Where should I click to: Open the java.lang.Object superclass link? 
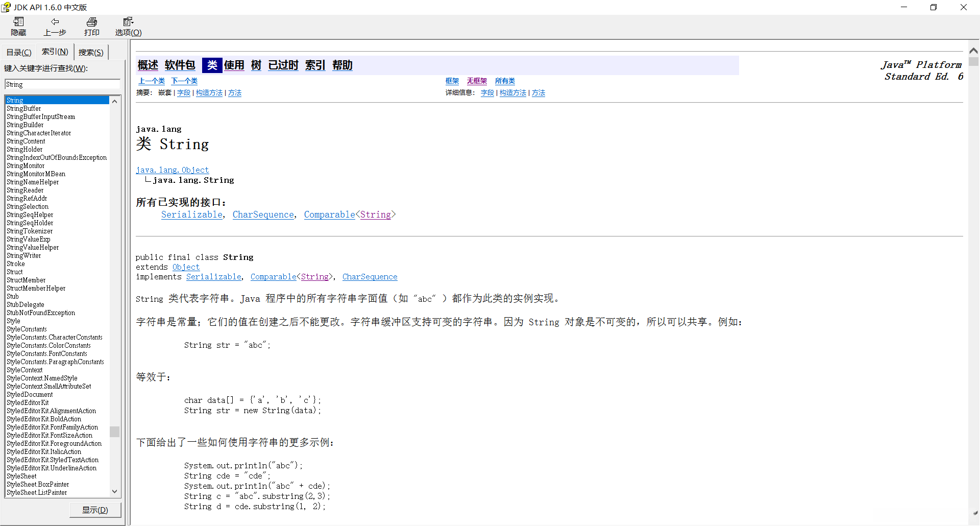click(x=172, y=170)
